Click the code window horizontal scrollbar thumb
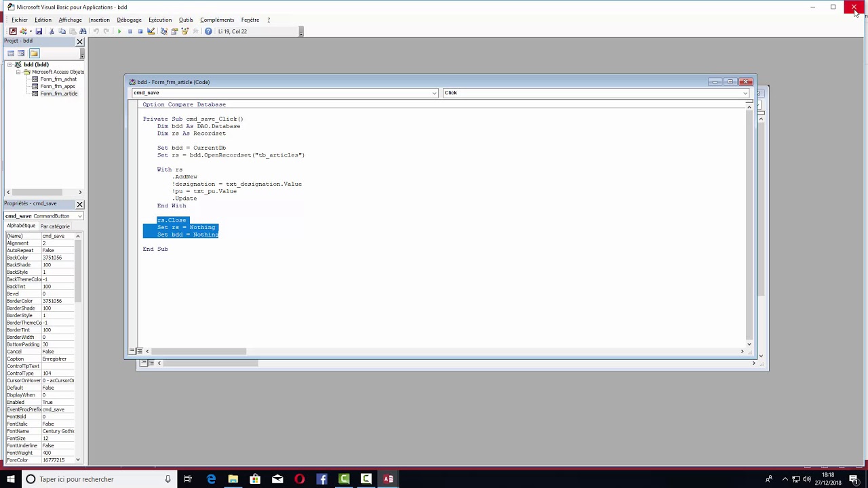Screen dimensions: 868x488 pos(199,351)
